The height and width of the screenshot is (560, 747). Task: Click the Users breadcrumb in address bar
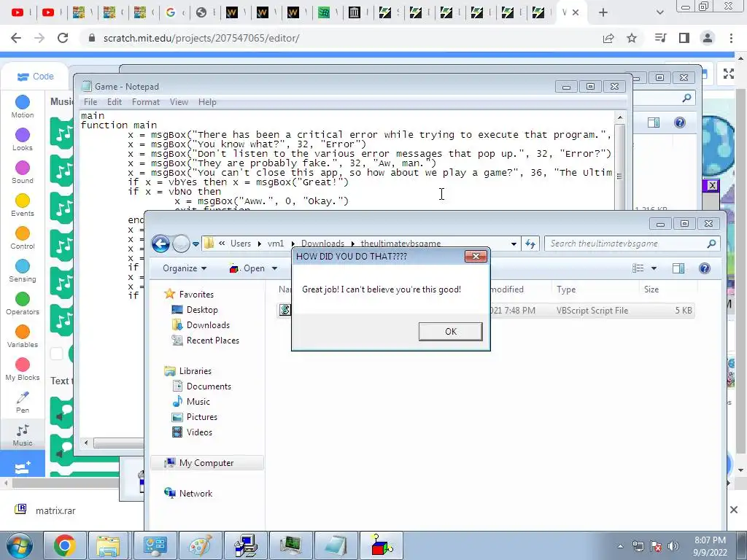(x=241, y=244)
